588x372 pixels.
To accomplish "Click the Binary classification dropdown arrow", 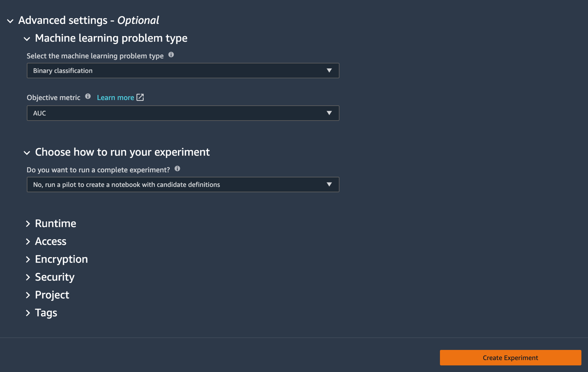I will [329, 71].
